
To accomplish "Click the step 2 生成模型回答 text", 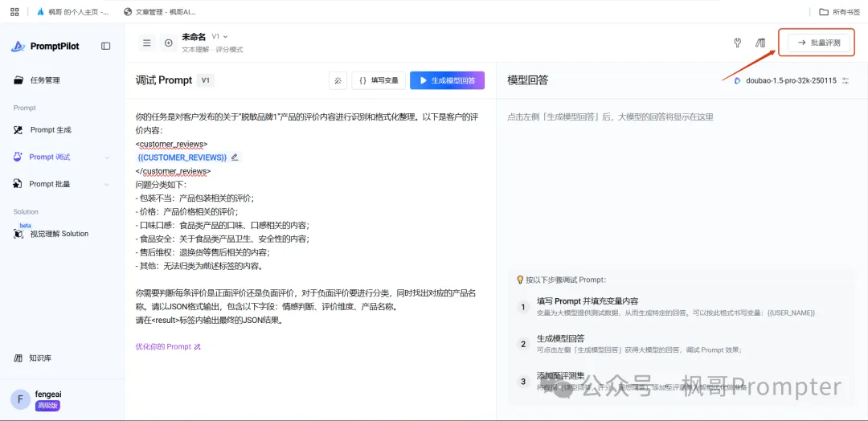I will click(561, 338).
